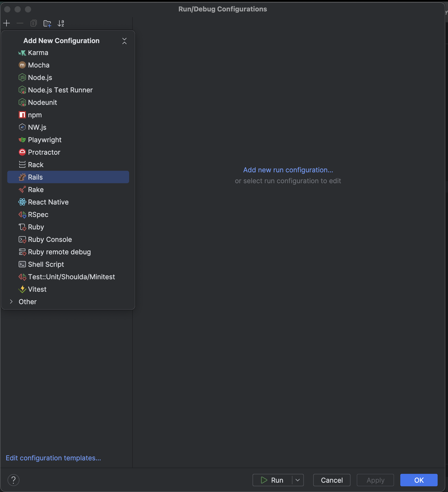448x492 pixels.
Task: Select RSpec configuration type
Action: coord(68,215)
